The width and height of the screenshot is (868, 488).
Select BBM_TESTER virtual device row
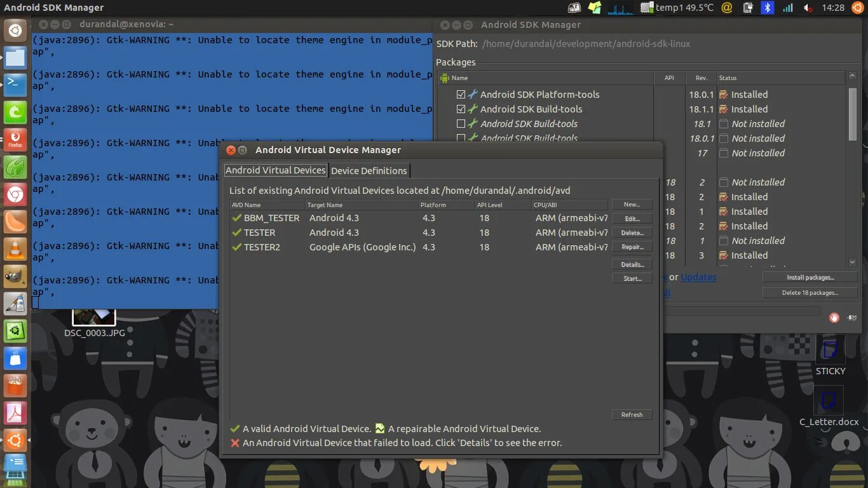pos(419,218)
